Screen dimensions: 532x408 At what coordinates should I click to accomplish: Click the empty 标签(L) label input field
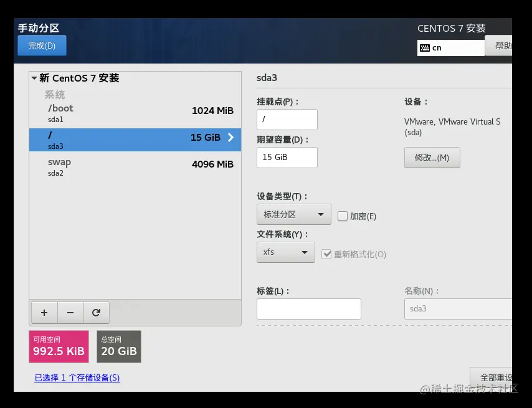click(x=309, y=308)
